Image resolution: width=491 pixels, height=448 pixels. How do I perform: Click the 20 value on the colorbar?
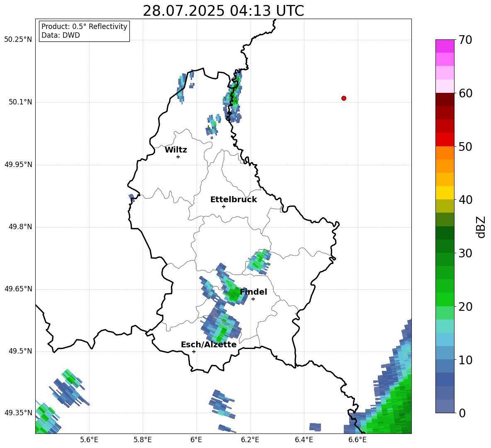tap(465, 307)
